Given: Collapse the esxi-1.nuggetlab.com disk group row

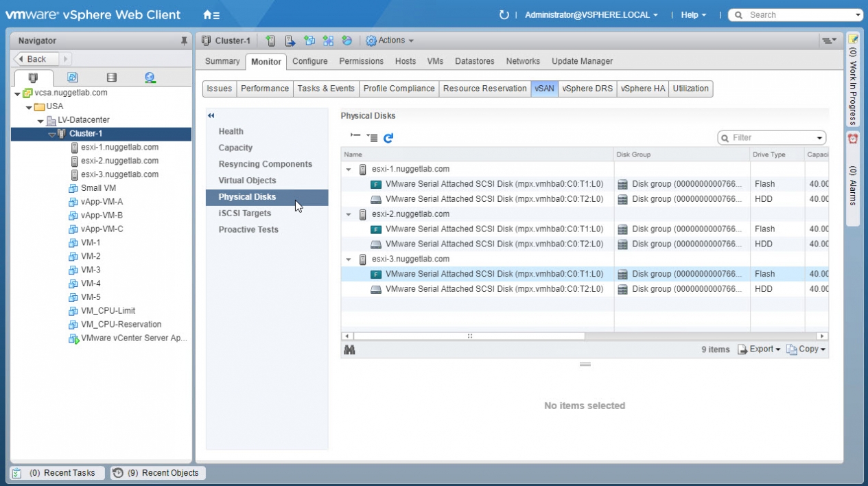Looking at the screenshot, I should click(x=349, y=169).
